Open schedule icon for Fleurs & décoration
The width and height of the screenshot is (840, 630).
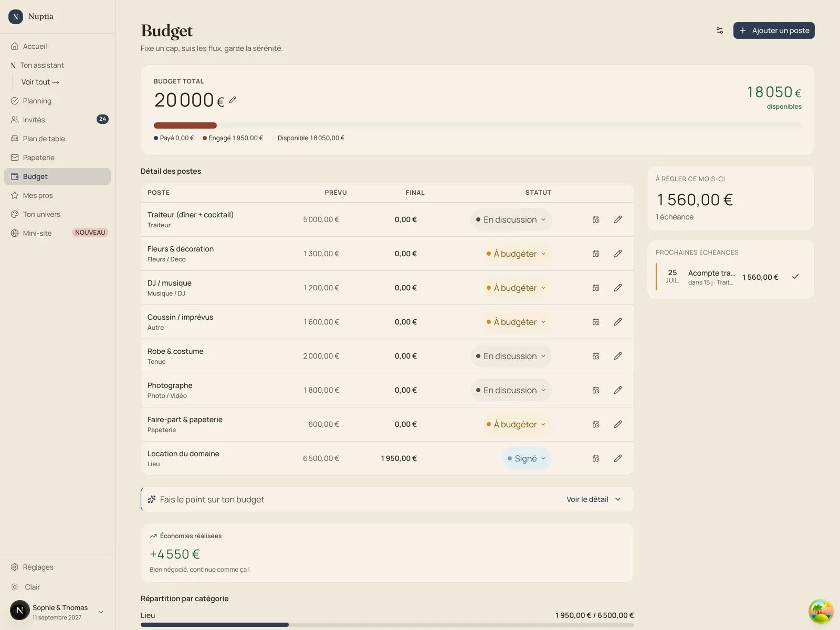(x=596, y=254)
